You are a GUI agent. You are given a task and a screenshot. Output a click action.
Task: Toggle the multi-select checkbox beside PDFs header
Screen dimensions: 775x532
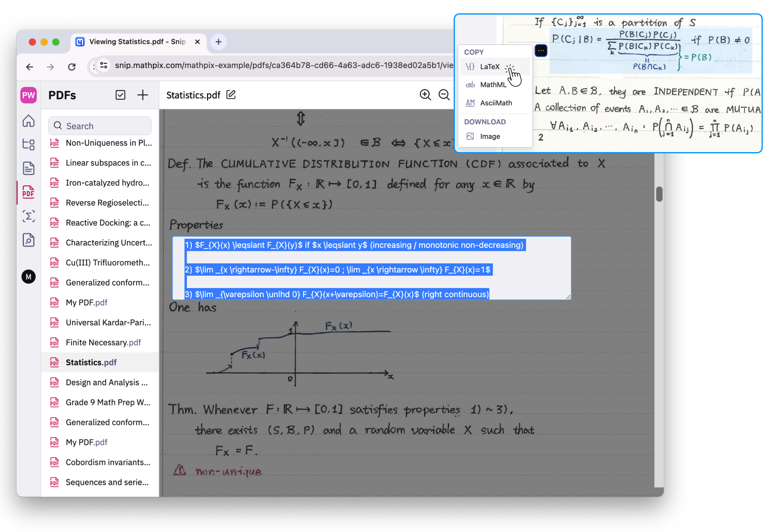coord(120,95)
